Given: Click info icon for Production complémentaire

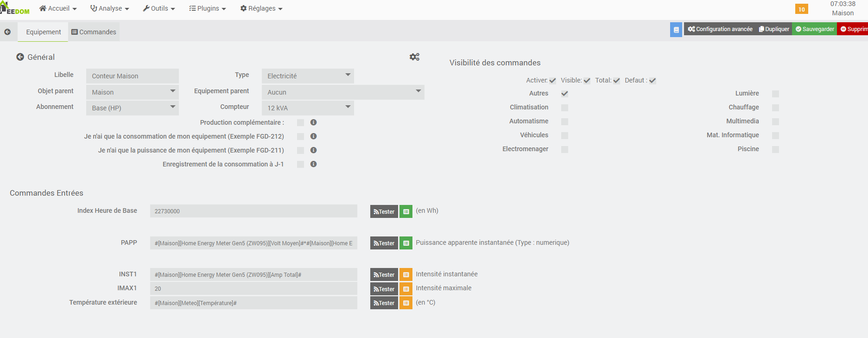Looking at the screenshot, I should pyautogui.click(x=314, y=122).
